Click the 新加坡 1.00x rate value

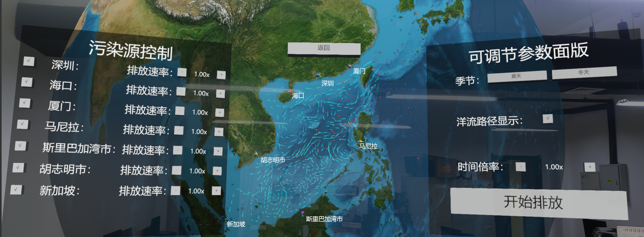(x=196, y=191)
